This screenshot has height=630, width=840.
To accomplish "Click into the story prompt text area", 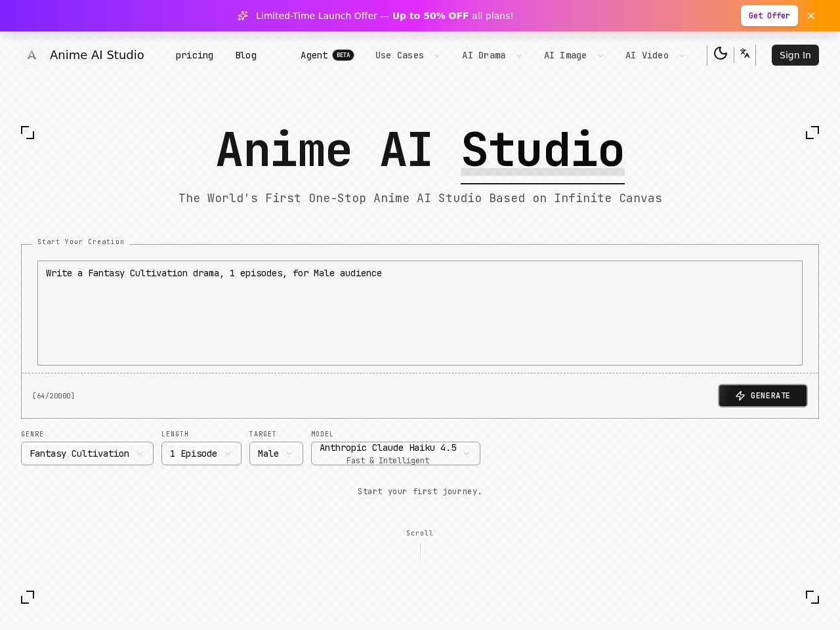I will point(420,313).
